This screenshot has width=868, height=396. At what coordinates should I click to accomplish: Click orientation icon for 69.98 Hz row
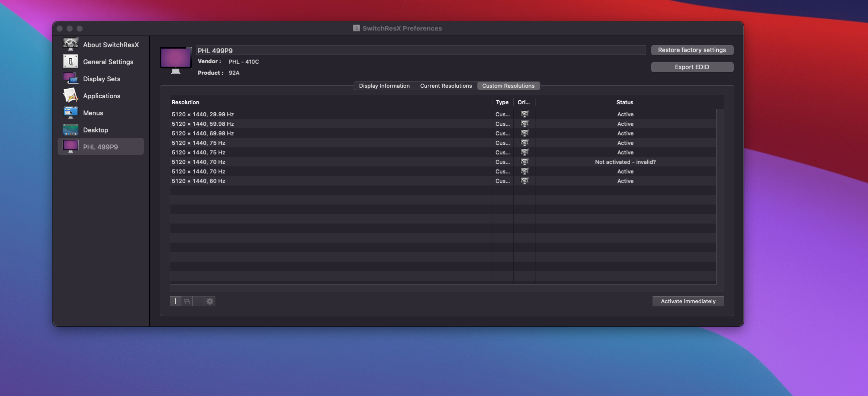pos(524,133)
